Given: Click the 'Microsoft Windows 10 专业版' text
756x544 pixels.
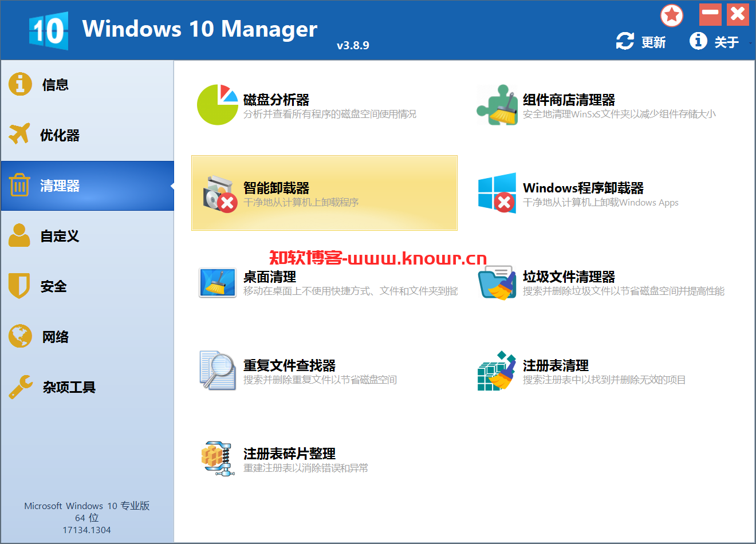Looking at the screenshot, I should (87, 506).
